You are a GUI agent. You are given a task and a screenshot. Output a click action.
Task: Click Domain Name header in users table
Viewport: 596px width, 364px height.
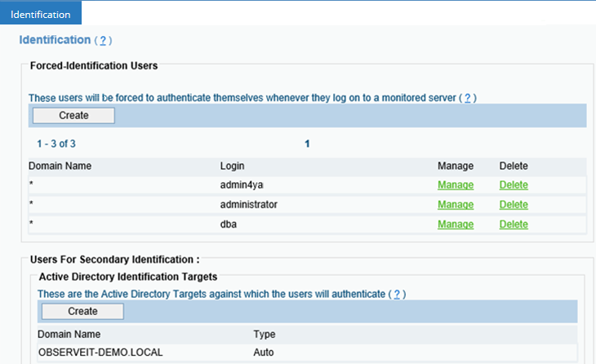[60, 166]
